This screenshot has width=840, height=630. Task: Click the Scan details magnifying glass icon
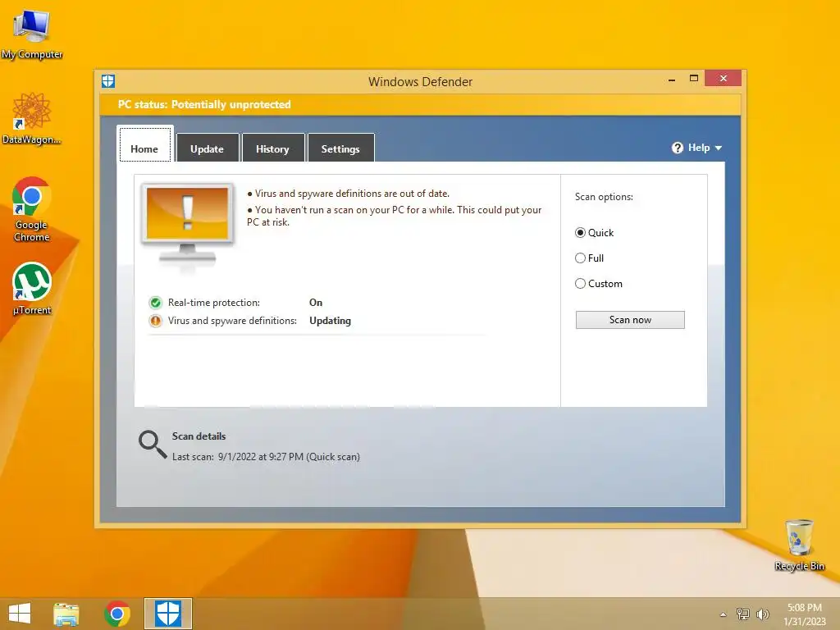(x=153, y=445)
